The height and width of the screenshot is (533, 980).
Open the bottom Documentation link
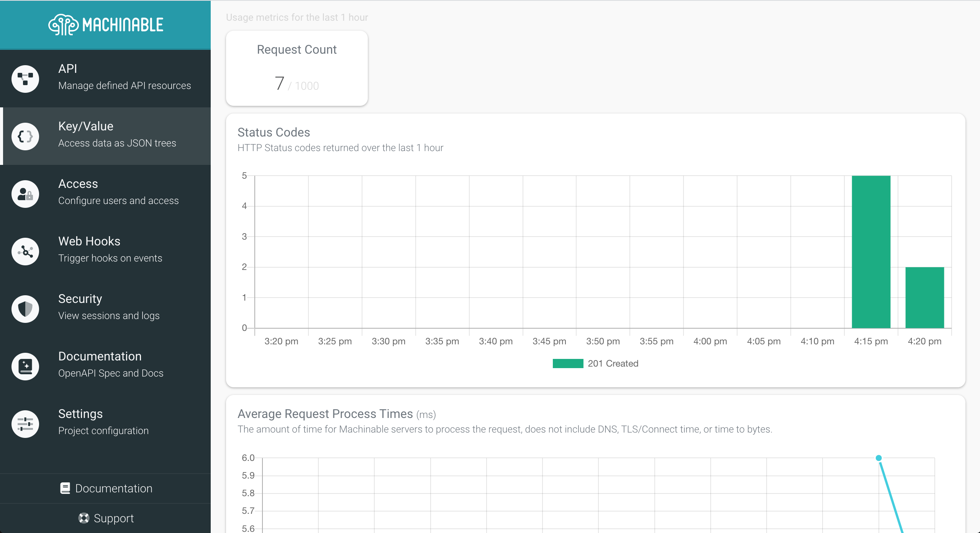pyautogui.click(x=113, y=488)
